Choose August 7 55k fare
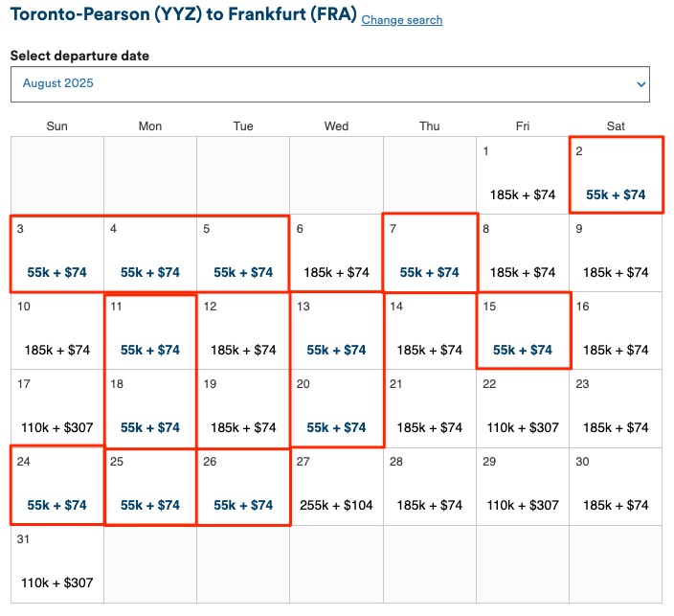The height and width of the screenshot is (616, 674). (429, 272)
